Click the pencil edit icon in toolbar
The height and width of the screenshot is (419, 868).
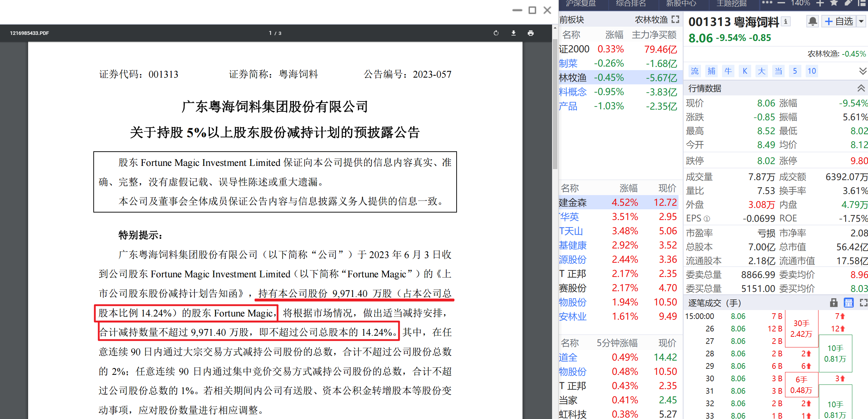(x=848, y=3)
